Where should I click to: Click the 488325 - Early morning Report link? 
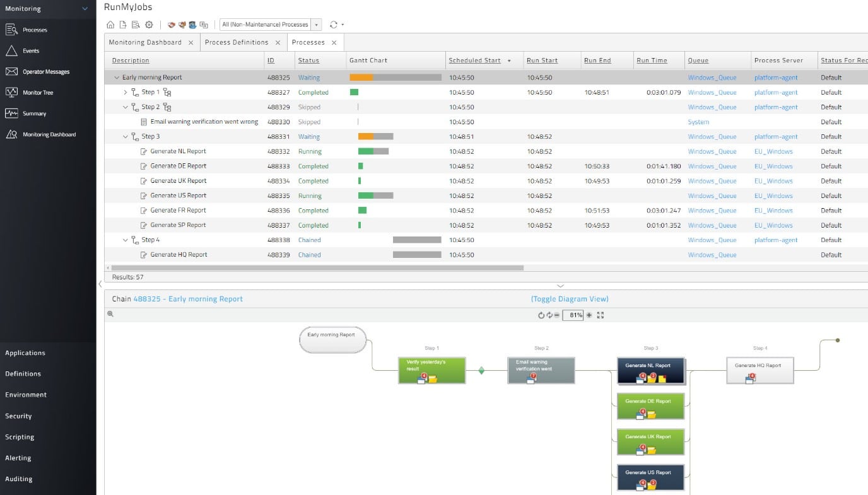(188, 299)
